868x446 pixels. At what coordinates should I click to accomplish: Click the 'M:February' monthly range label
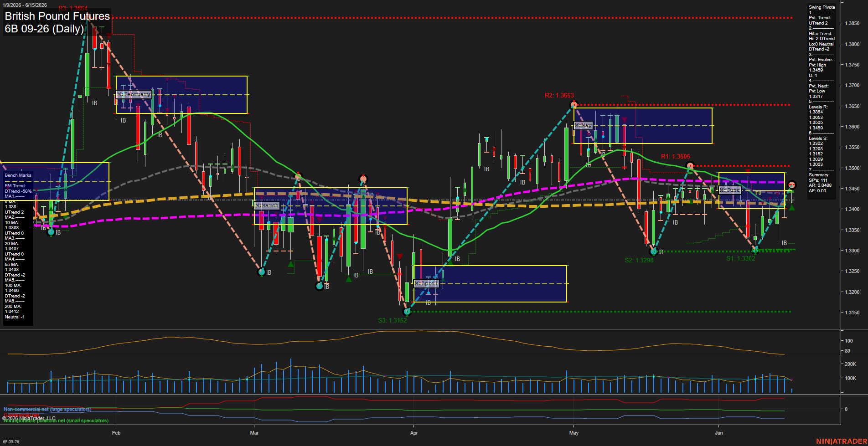coord(134,94)
